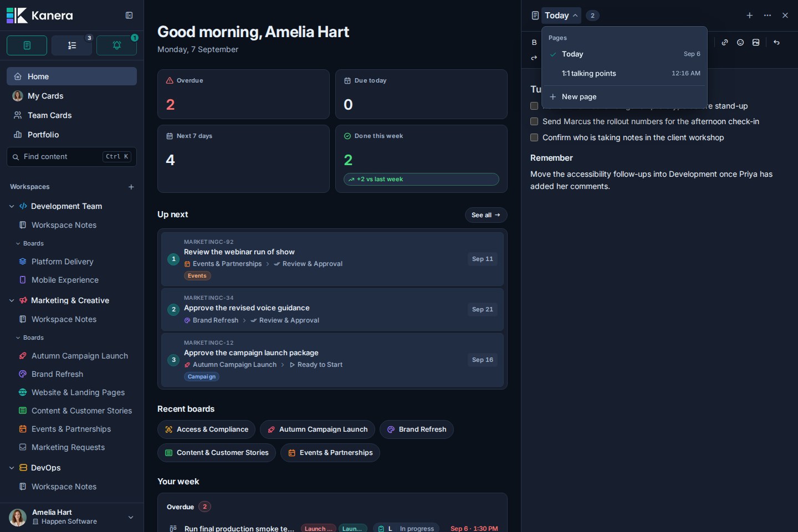
Task: Open the Access & Compliance recent board
Action: click(206, 429)
